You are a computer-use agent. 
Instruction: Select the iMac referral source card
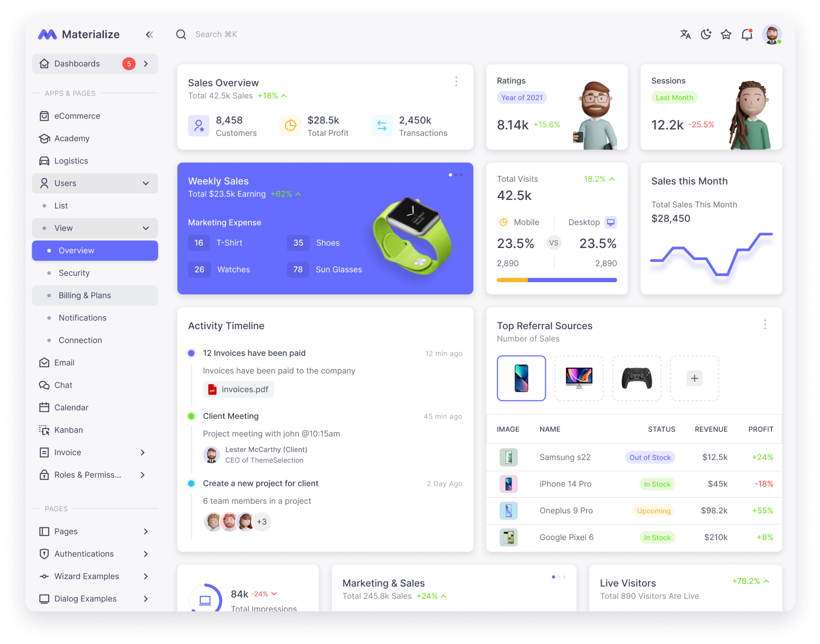pos(579,378)
